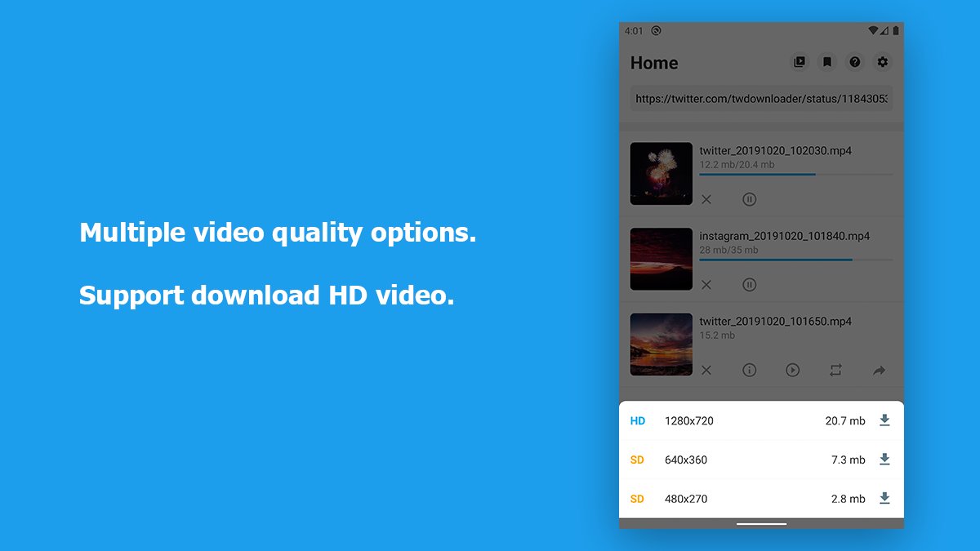Tap the 4:01 status bar clock
This screenshot has height=551, width=980.
tap(634, 31)
